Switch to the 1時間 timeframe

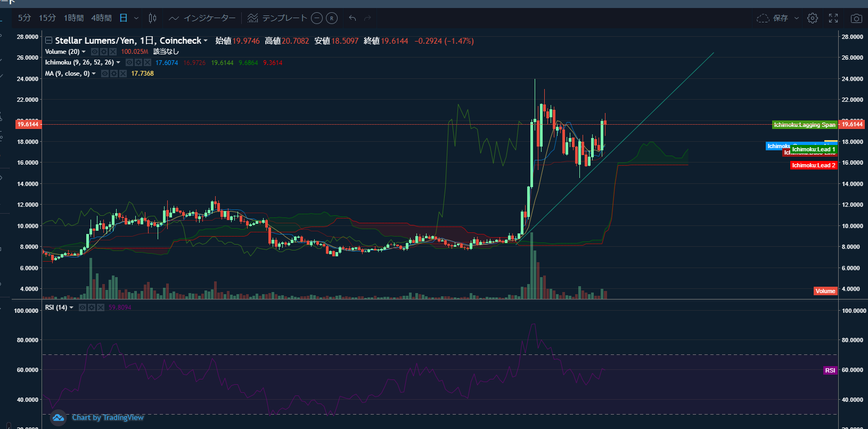pos(73,18)
